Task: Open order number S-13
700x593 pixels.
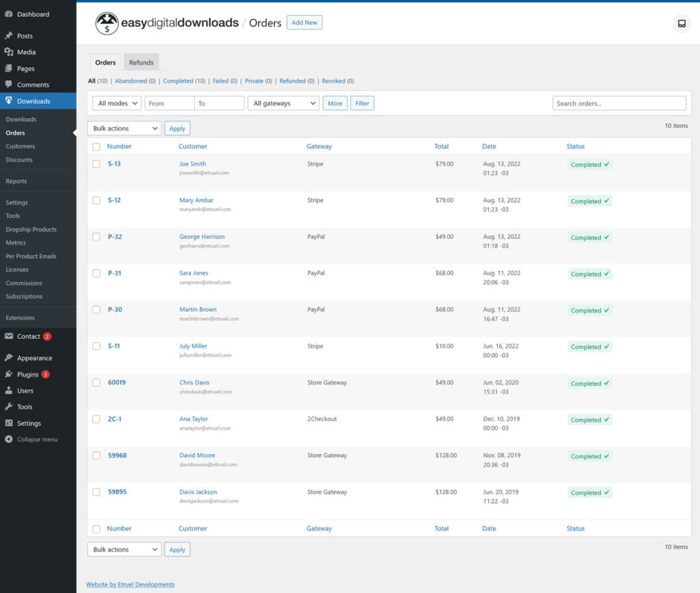Action: pyautogui.click(x=114, y=164)
